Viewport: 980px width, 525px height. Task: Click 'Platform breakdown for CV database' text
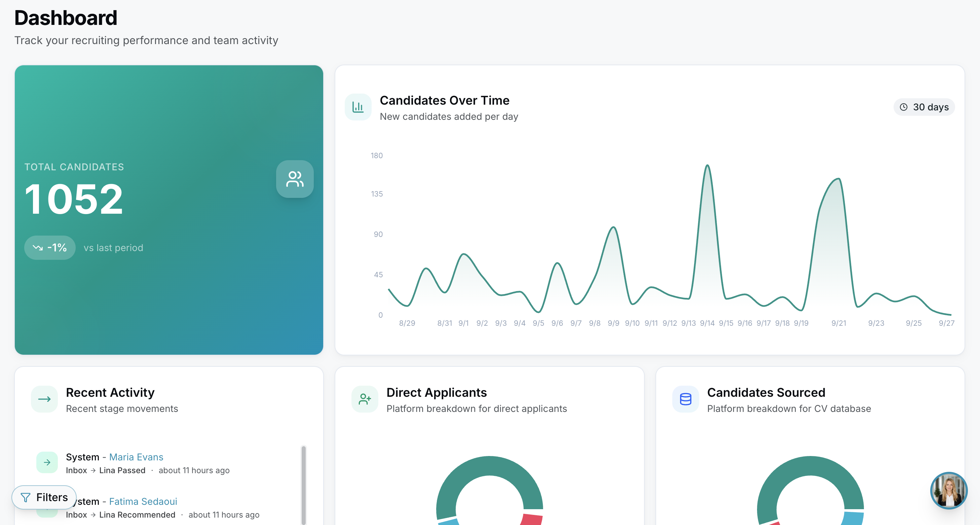[x=789, y=409]
